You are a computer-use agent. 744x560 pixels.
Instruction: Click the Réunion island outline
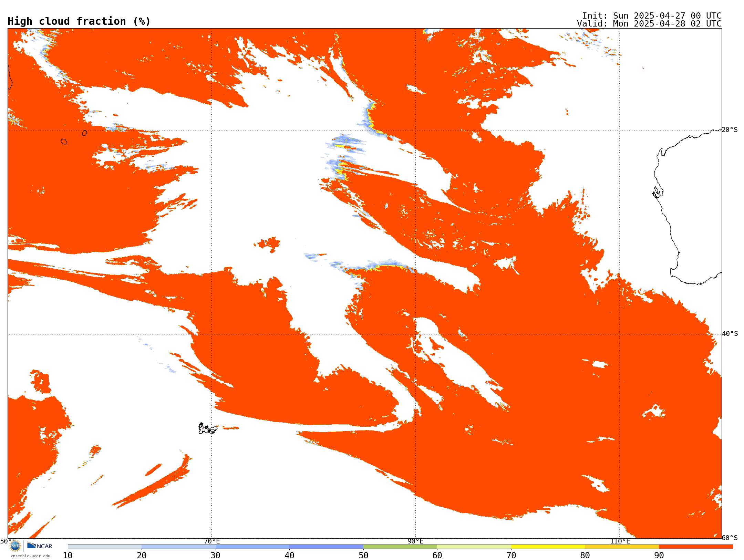[64, 142]
